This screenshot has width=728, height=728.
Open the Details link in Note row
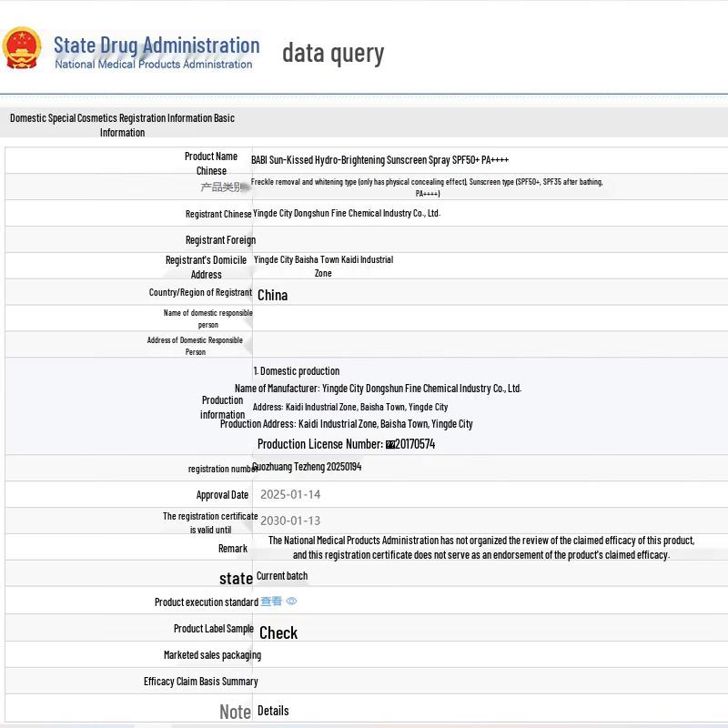pos(273,711)
